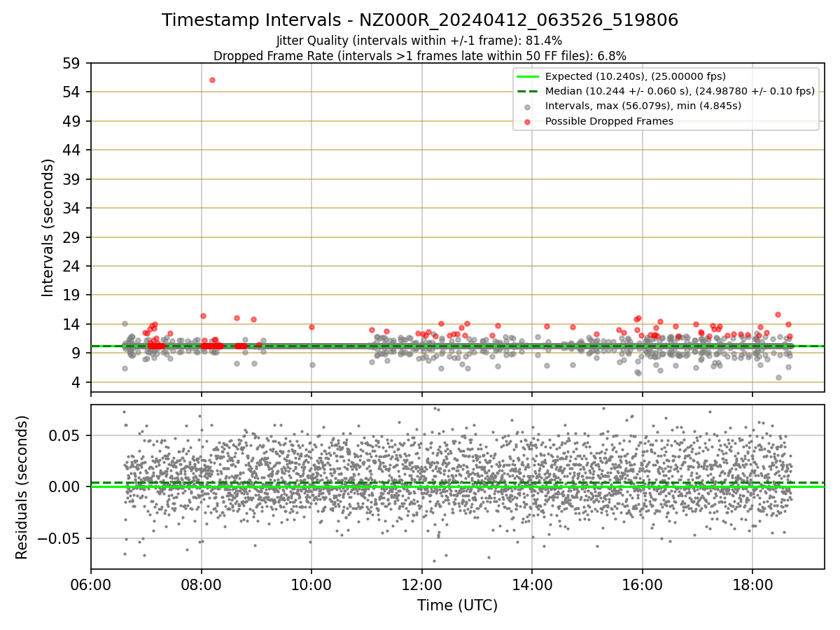The width and height of the screenshot is (840, 630).
Task: Click the dashed dark-green Median legend sample
Action: point(528,91)
